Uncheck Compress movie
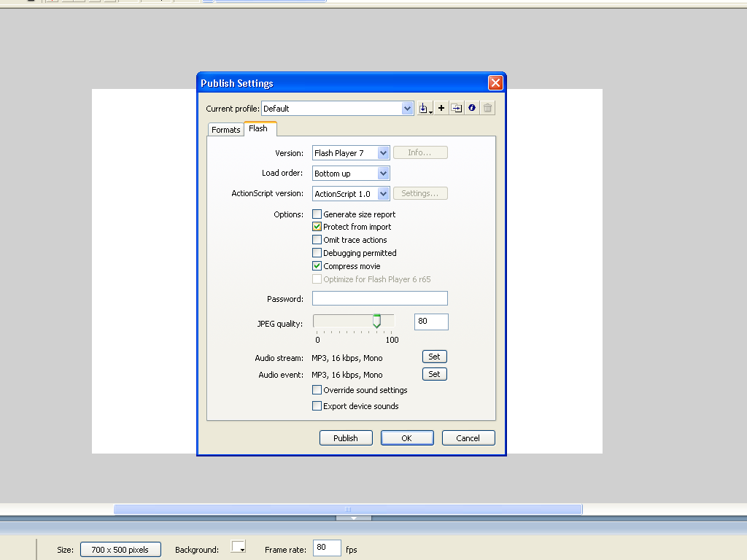 tap(317, 265)
